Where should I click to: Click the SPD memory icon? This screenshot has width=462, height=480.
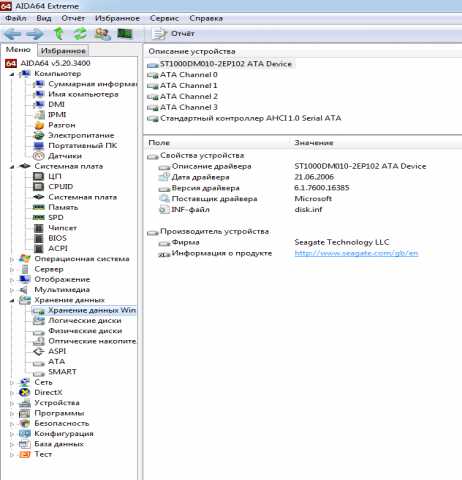point(39,218)
